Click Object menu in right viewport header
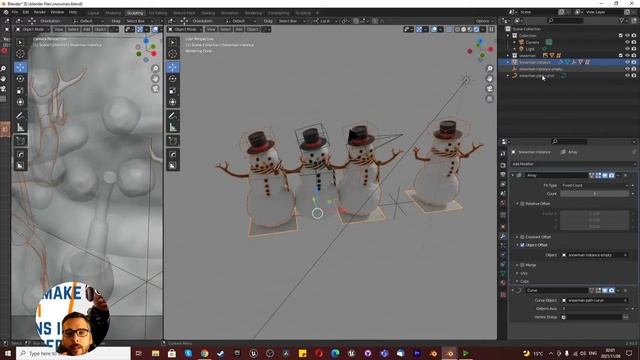 (252, 29)
